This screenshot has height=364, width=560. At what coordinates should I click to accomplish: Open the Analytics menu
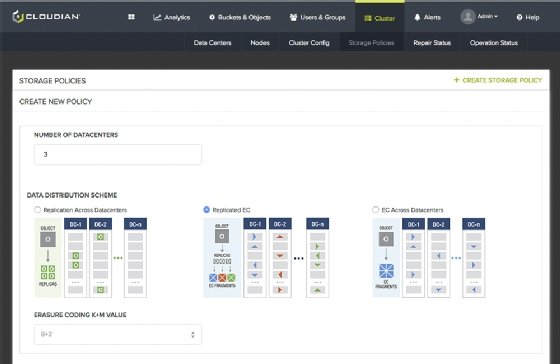pos(171,17)
